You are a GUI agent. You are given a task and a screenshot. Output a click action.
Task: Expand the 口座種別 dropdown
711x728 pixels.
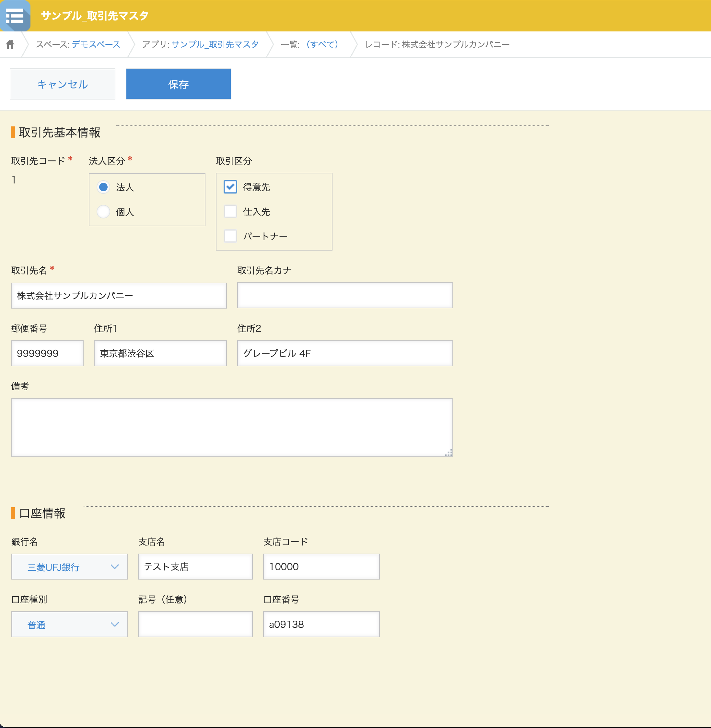(x=69, y=624)
